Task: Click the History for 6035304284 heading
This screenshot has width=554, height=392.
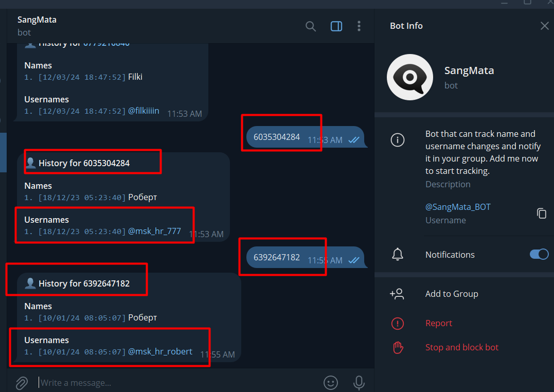Action: (x=84, y=163)
